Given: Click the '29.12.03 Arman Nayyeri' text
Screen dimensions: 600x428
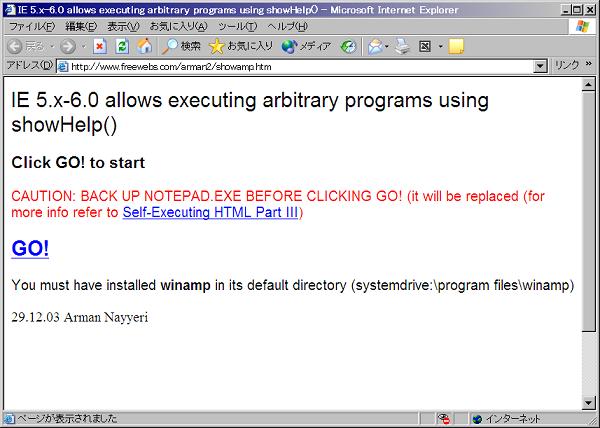Looking at the screenshot, I should click(x=80, y=317).
